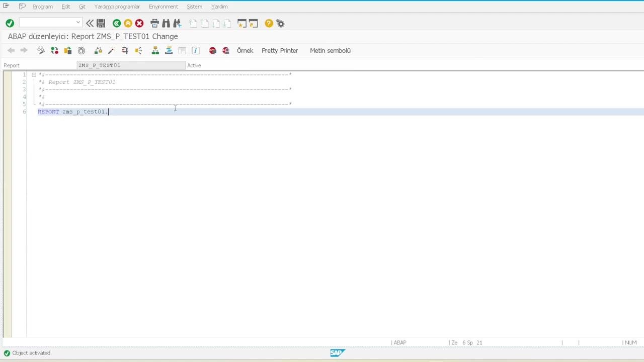This screenshot has height=362, width=644.
Task: Click the Metin sembolü button
Action: click(330, 50)
